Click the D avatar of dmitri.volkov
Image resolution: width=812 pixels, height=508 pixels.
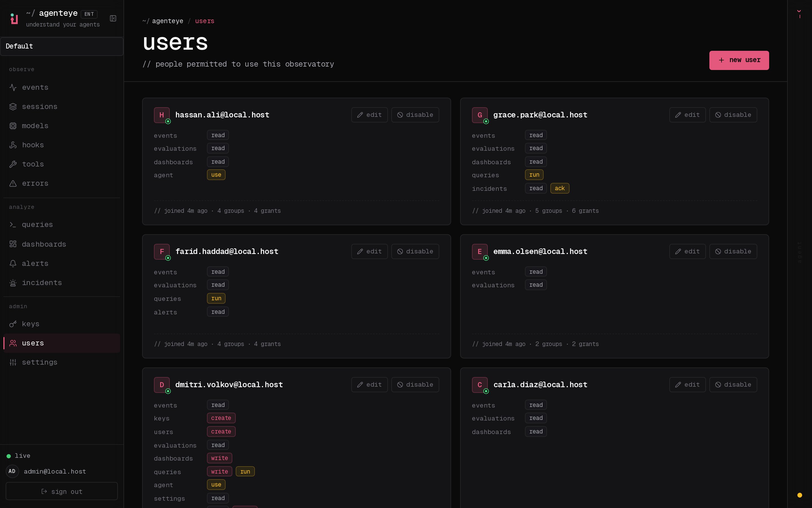coord(162,385)
